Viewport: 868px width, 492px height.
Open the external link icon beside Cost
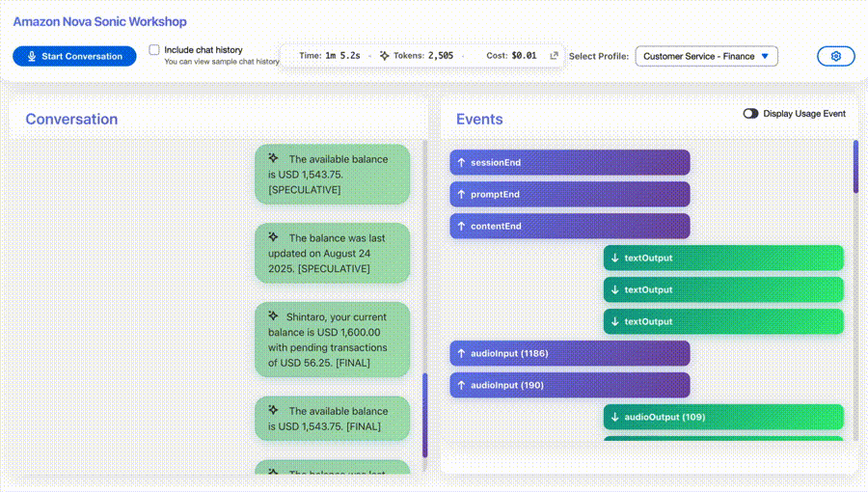point(554,55)
